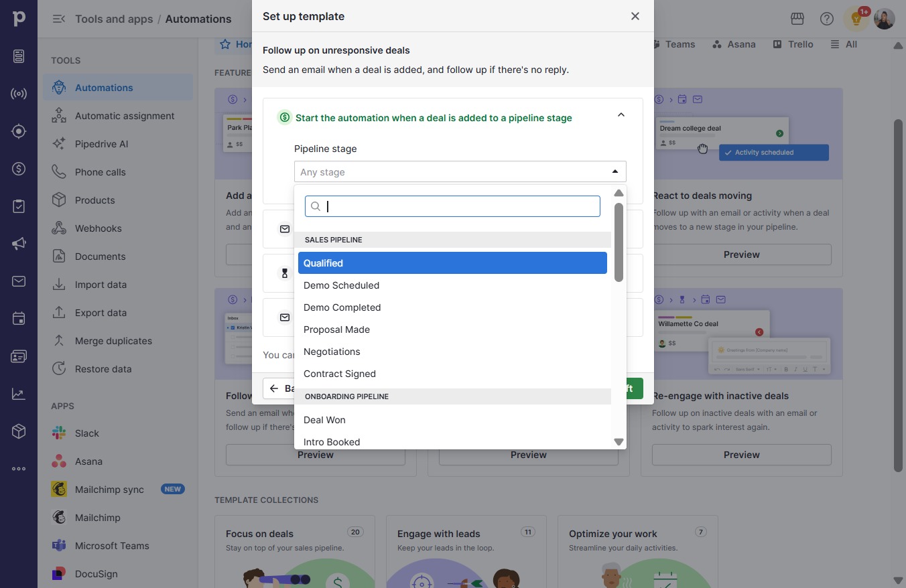Click the stage list scrollbar thumb
Viewport: 906px width, 588px height.
tap(619, 242)
